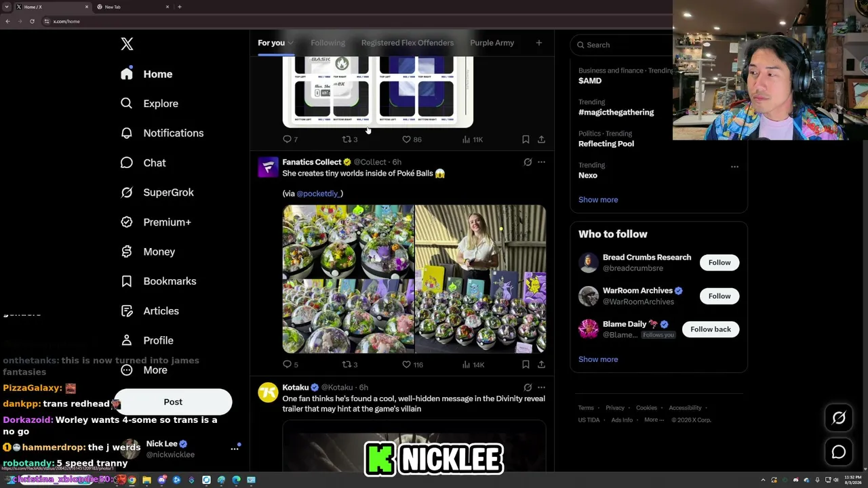Go to Home in the sidebar
This screenshot has height=488, width=868.
[146, 74]
